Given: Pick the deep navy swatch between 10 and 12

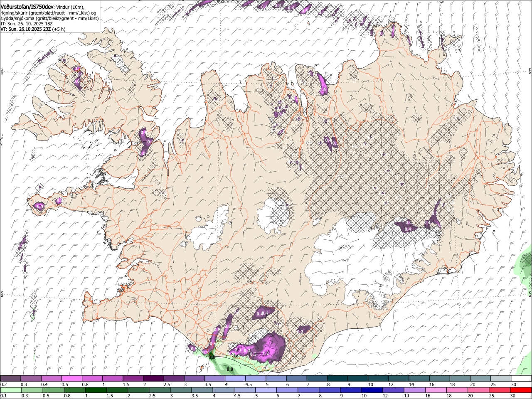Looking at the screenshot, I should click(372, 390).
